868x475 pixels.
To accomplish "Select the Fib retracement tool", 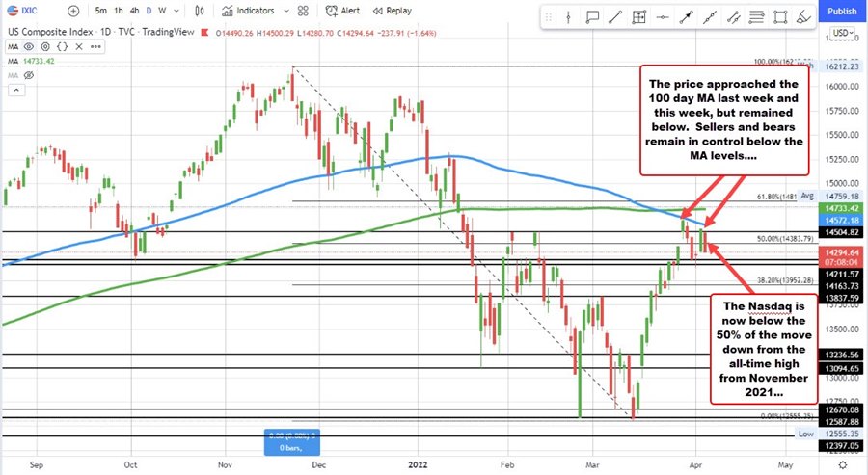I will pos(757,17).
